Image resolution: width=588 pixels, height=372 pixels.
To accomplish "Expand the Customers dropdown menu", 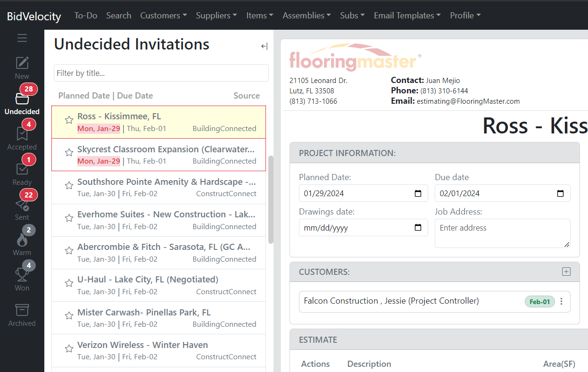I will (x=164, y=16).
